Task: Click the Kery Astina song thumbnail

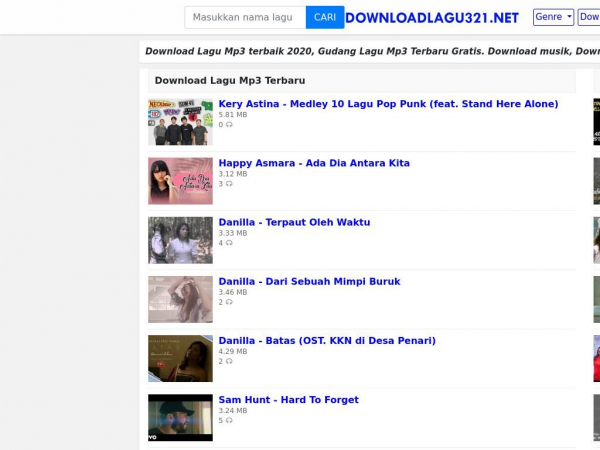Action: pos(180,122)
